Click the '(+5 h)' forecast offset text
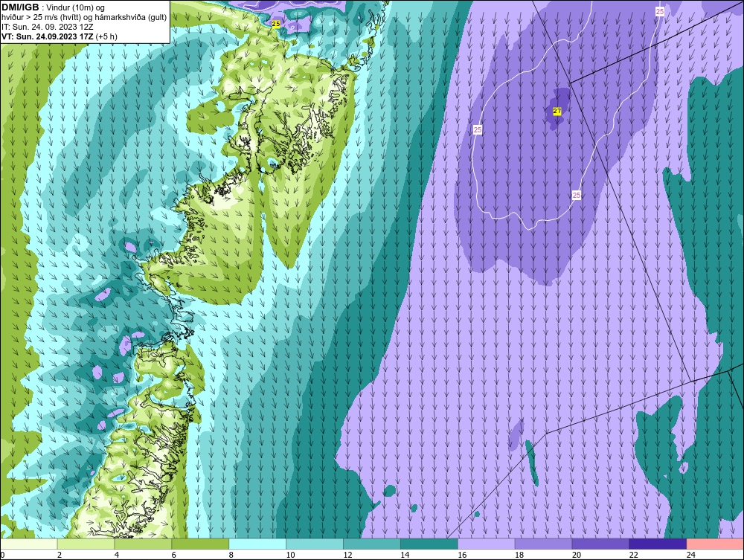Viewport: 744px width, 560px height. pyautogui.click(x=106, y=36)
